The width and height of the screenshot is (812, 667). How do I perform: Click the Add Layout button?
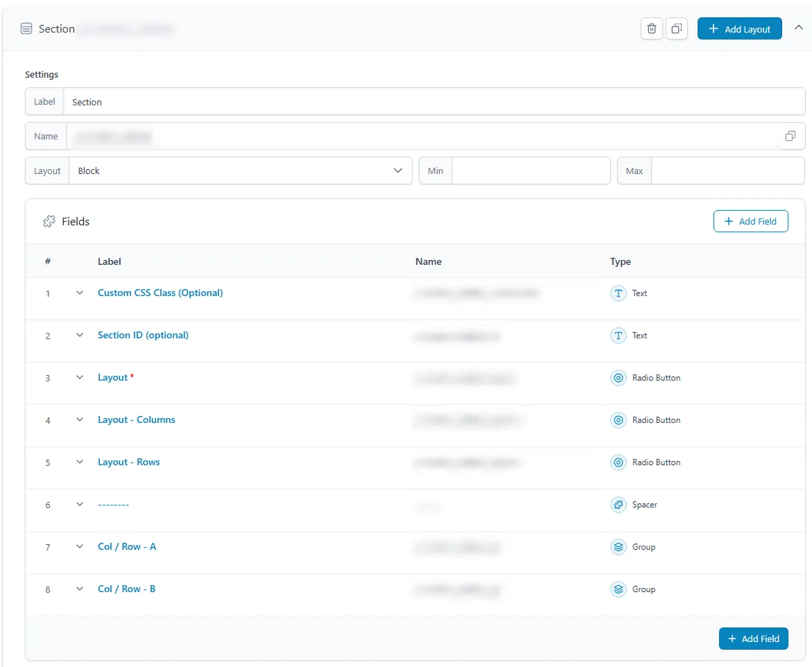pyautogui.click(x=739, y=29)
